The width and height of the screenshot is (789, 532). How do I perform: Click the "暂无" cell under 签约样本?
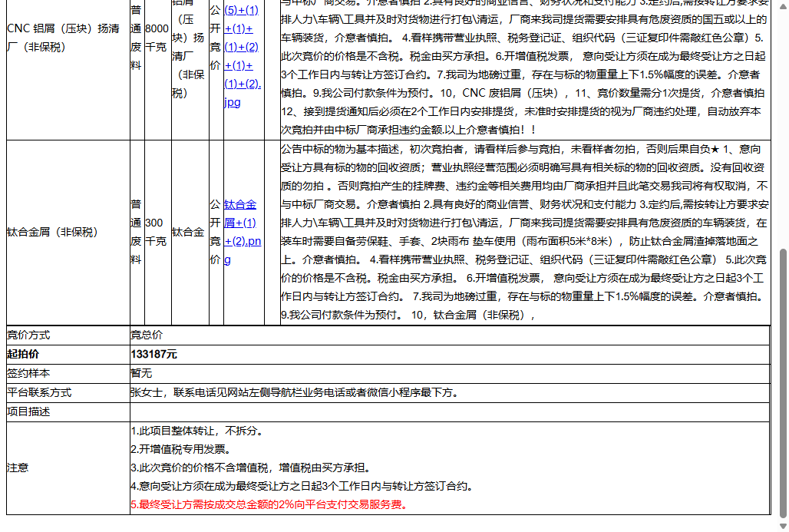[x=142, y=373]
